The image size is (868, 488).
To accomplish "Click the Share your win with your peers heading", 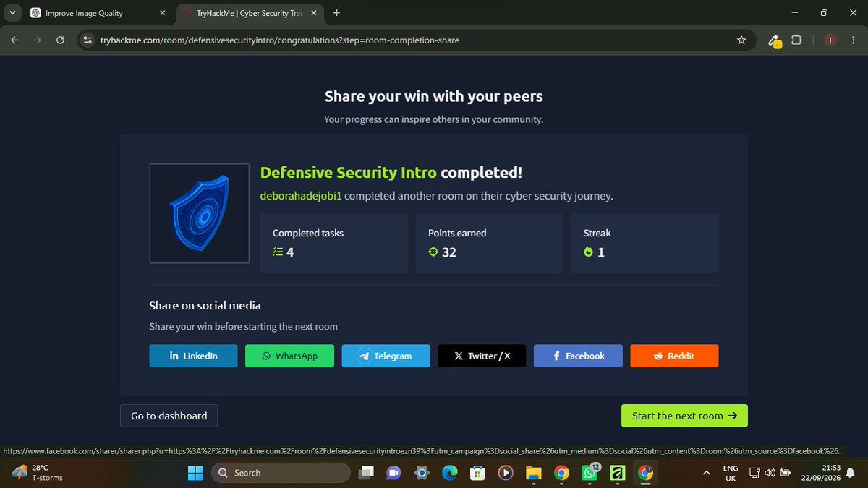I will pos(433,96).
